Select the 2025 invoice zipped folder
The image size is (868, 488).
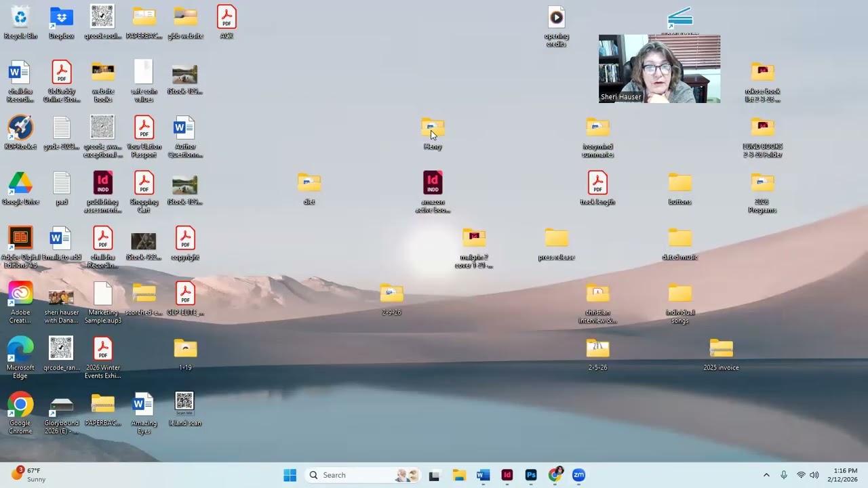tap(721, 354)
